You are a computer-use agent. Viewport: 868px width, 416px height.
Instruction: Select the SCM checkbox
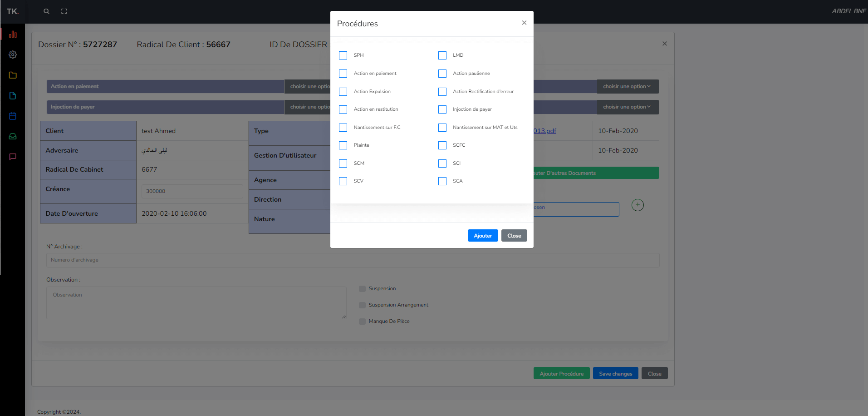point(343,163)
